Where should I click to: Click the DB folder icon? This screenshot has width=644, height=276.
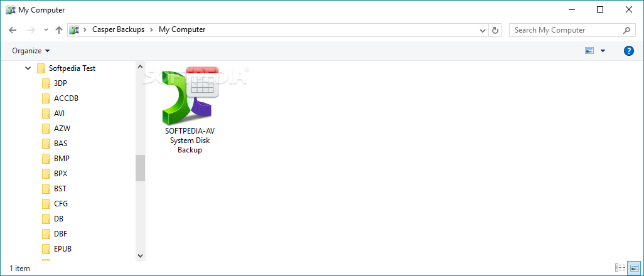[x=46, y=219]
